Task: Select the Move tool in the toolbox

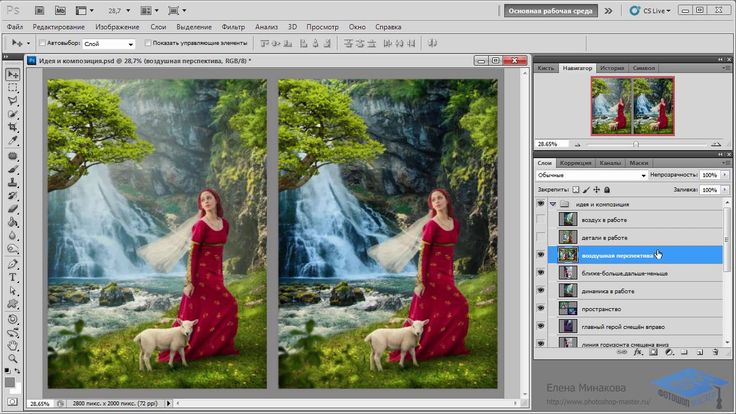Action: click(13, 74)
